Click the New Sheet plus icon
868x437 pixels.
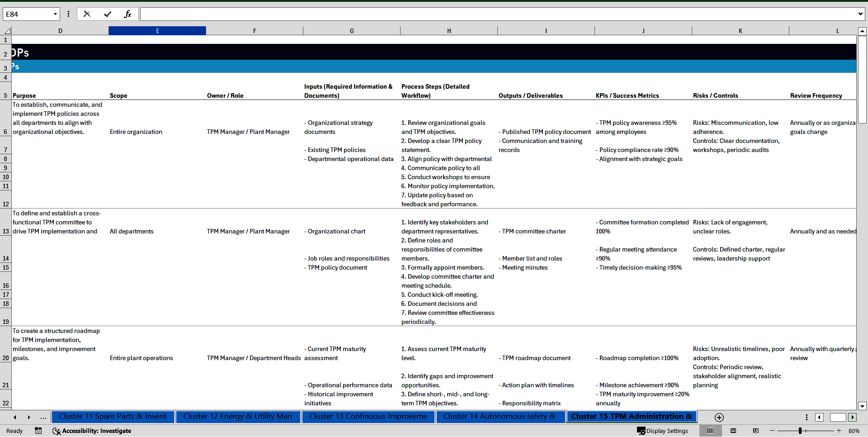[x=718, y=417]
